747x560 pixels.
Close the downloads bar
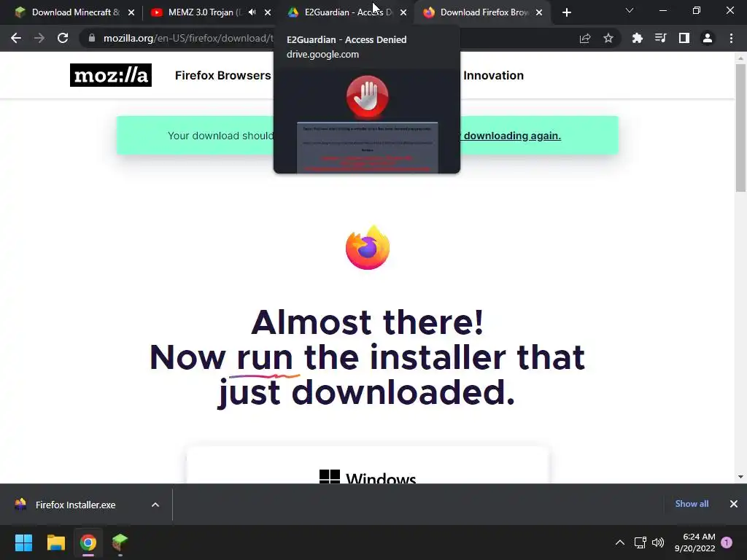(x=734, y=504)
